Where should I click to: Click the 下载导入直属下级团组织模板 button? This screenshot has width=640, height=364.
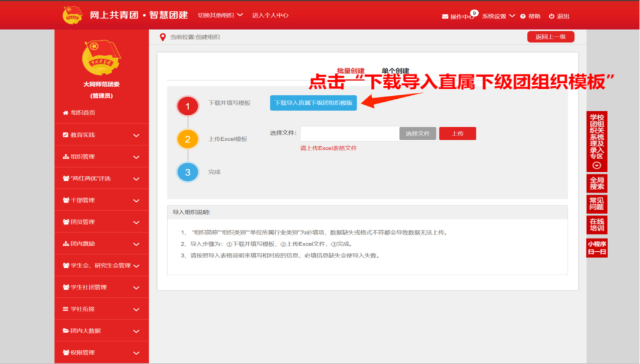point(313,102)
